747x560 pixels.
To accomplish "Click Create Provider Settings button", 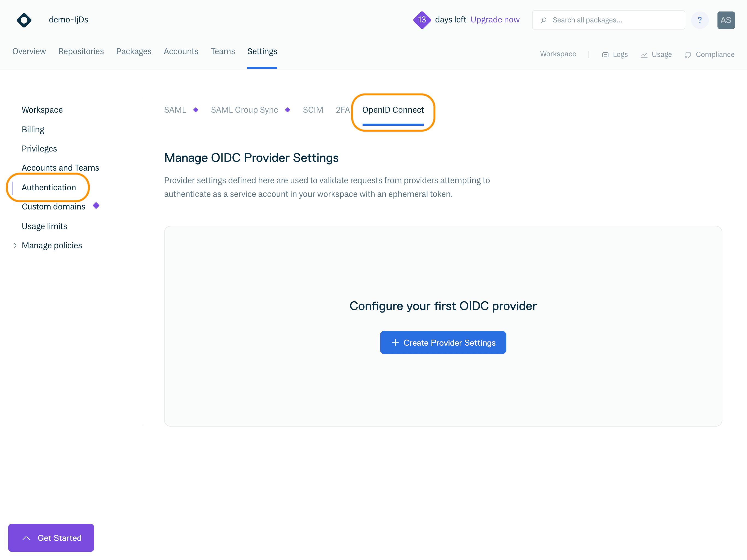I will [x=443, y=343].
